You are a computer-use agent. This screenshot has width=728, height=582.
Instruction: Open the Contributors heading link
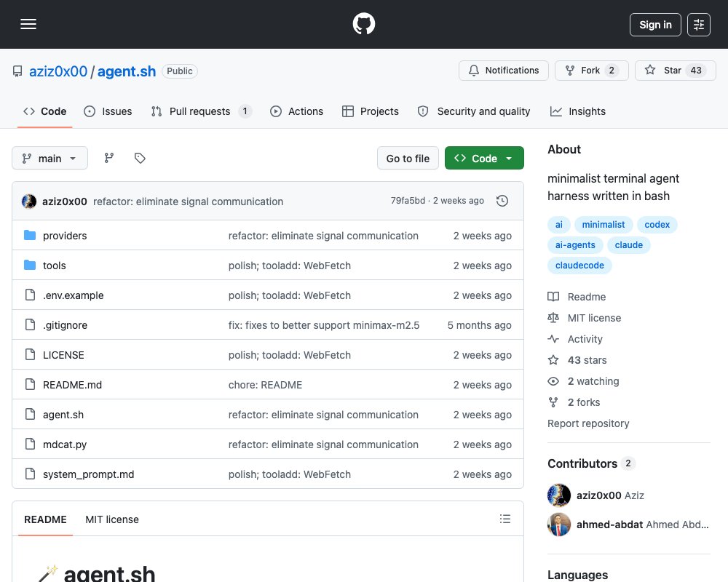click(591, 463)
